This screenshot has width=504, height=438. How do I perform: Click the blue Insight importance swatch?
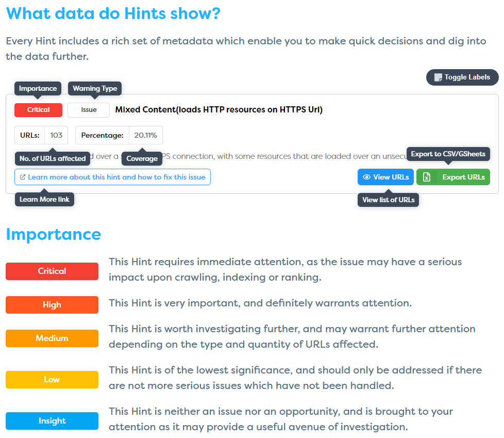click(x=52, y=421)
